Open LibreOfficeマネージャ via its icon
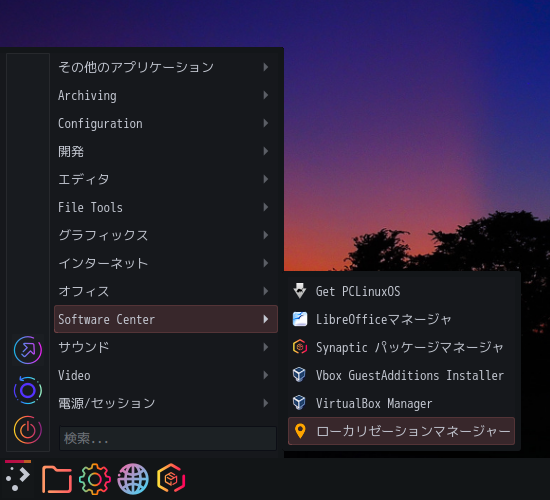The height and width of the screenshot is (500, 550). (300, 319)
